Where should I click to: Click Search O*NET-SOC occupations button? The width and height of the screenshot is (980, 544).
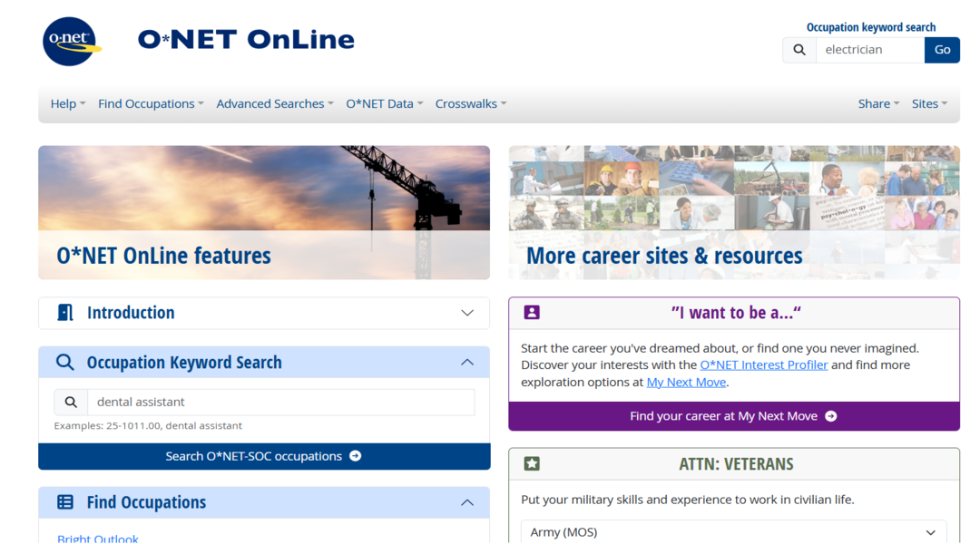[x=263, y=456]
